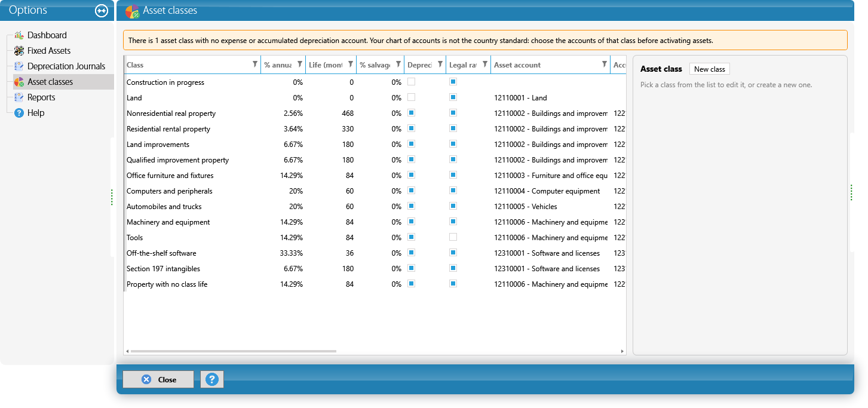Toggle Legal rate checkbox for Automobiles and trucks
This screenshot has width=868, height=408.
pyautogui.click(x=453, y=206)
